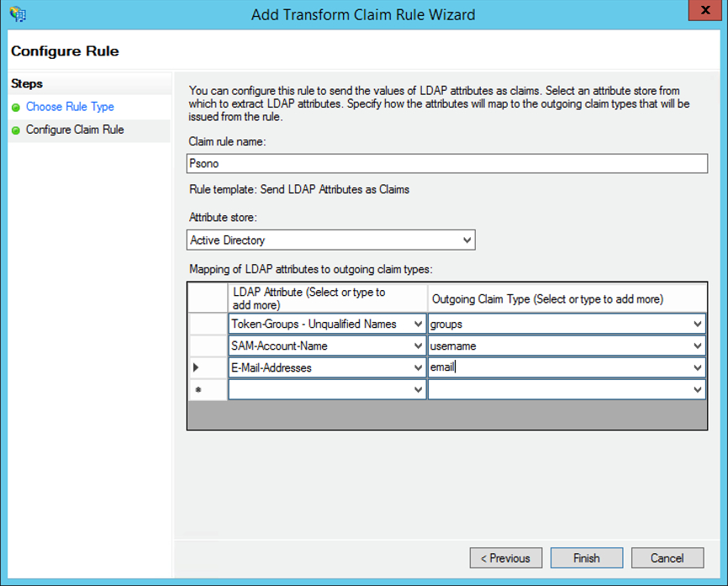The height and width of the screenshot is (586, 728).
Task: Expand E-Mail-Addresses LDAP attribute dropdown
Action: pos(418,367)
